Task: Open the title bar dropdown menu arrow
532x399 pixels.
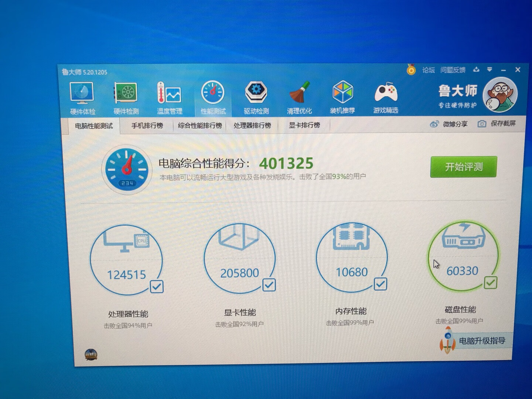Action: point(490,69)
